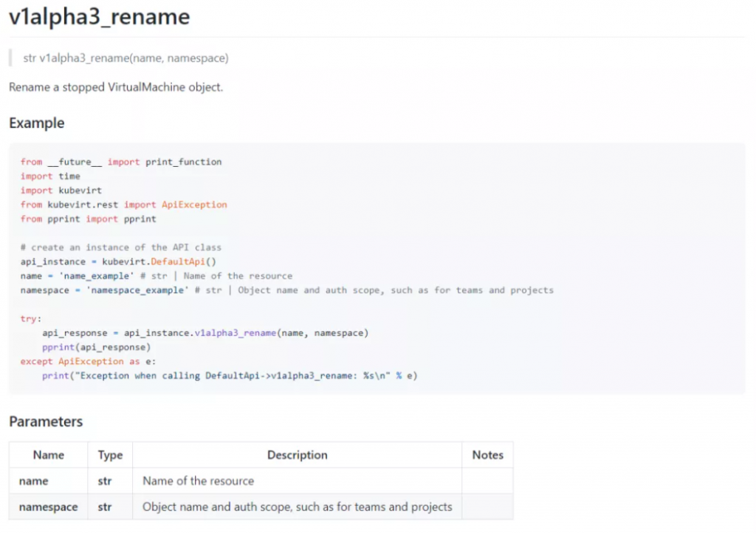756x534 pixels.
Task: Click the Example section heading
Action: pyautogui.click(x=37, y=123)
